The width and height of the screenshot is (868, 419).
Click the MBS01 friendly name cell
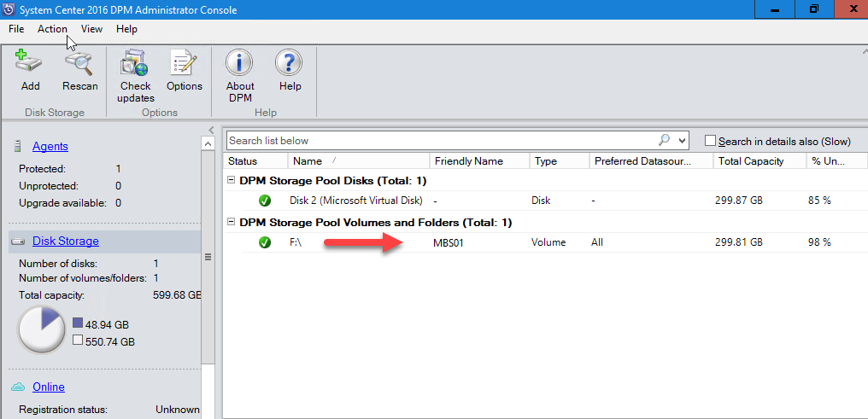pyautogui.click(x=450, y=242)
